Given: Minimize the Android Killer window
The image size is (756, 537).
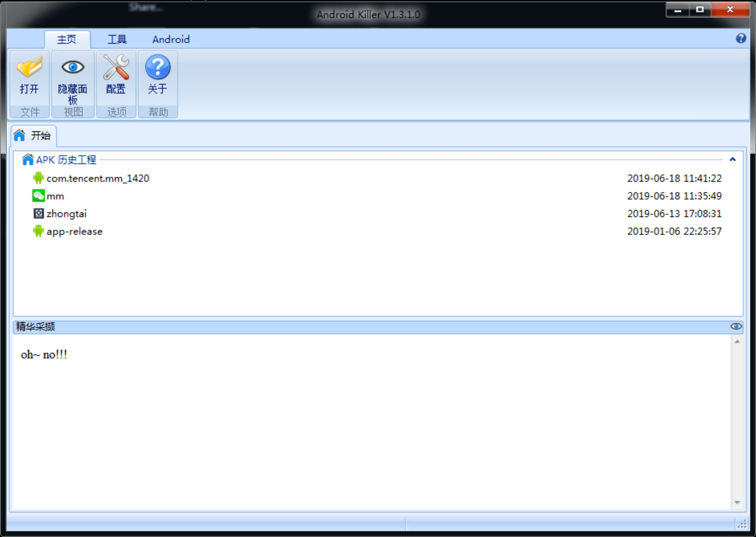Looking at the screenshot, I should pos(678,9).
